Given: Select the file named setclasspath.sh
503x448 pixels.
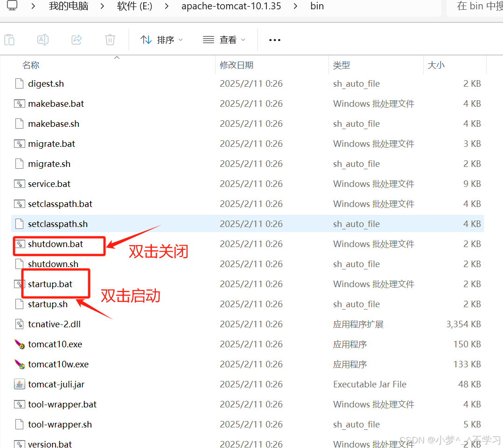Looking at the screenshot, I should click(58, 224).
